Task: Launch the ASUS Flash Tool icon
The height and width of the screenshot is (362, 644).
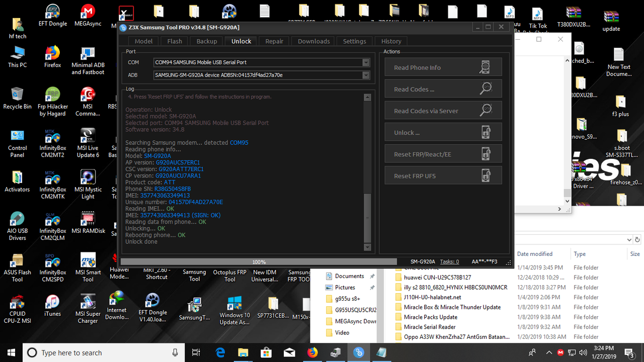Action: [x=18, y=268]
